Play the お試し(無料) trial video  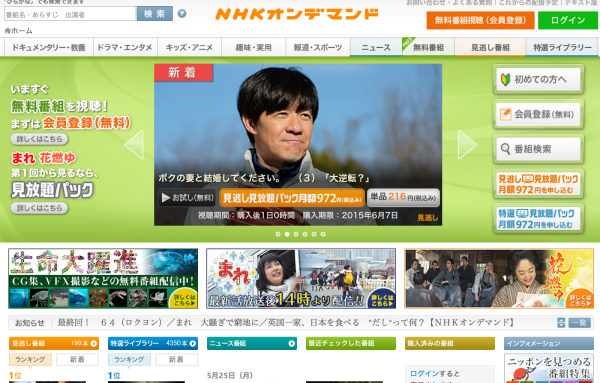[x=187, y=198]
